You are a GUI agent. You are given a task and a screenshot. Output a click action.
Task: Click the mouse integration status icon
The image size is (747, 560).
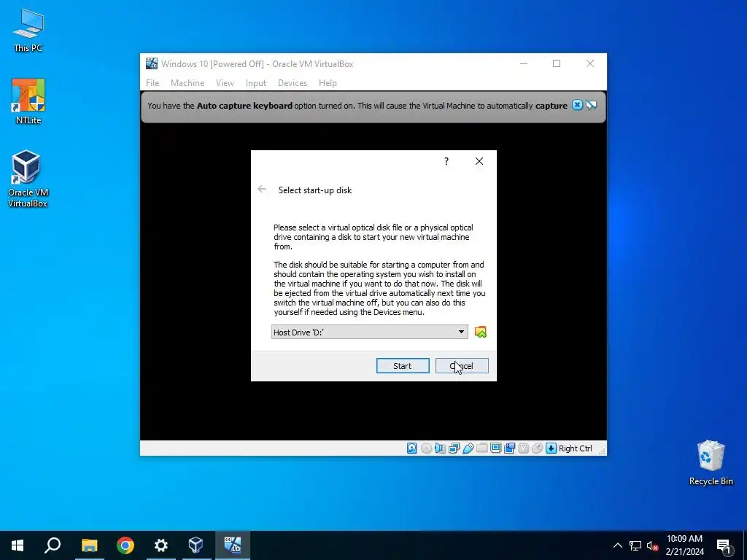[x=538, y=448]
